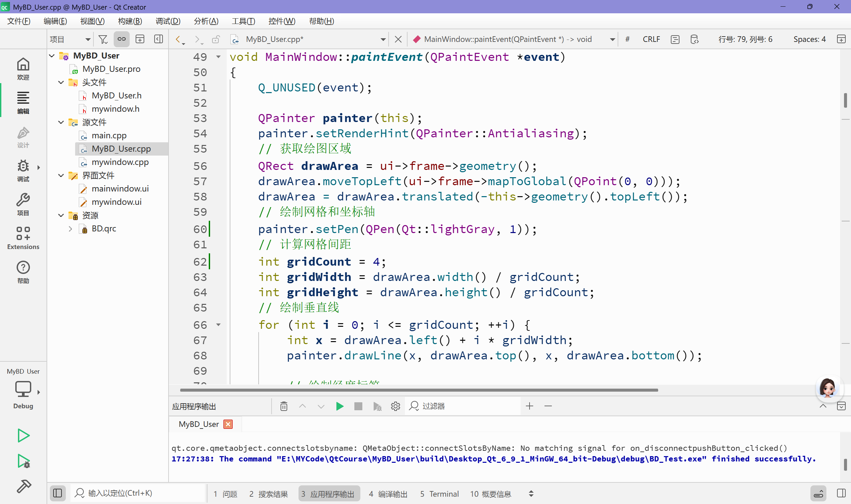Switch to the 4 编译输出 tab
Screen dimensions: 851x504
(388, 494)
